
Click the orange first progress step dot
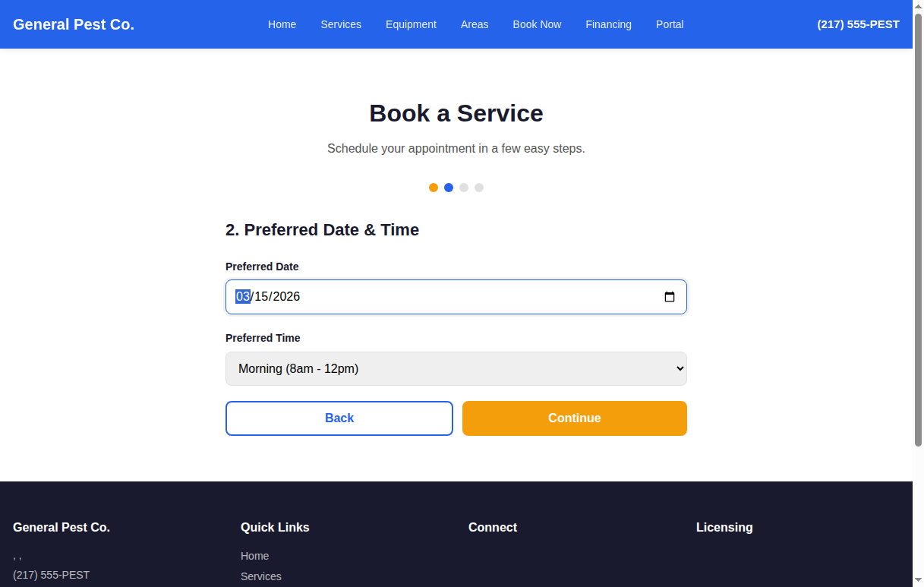tap(434, 187)
